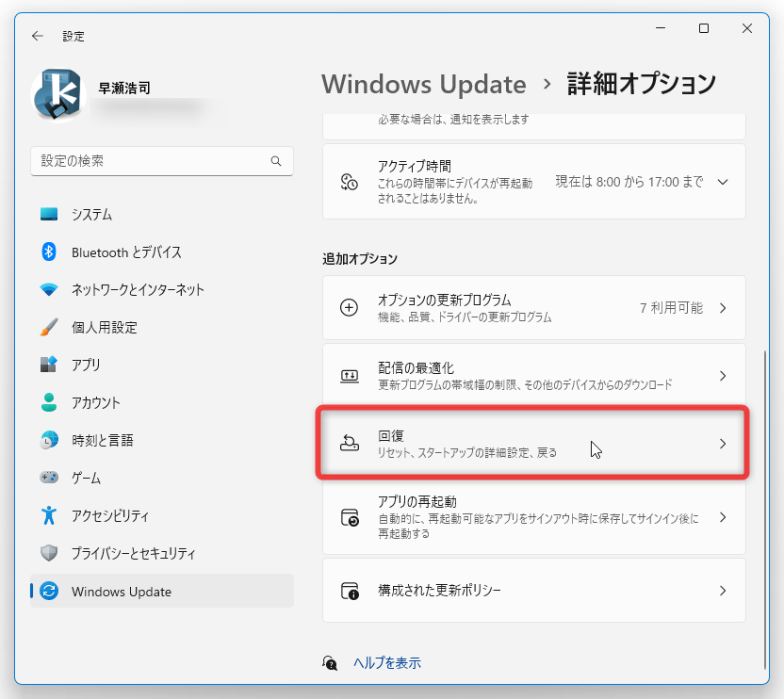Click the 現在は 8:00 から 17:00 まで value
The width and height of the screenshot is (784, 699).
click(x=629, y=182)
